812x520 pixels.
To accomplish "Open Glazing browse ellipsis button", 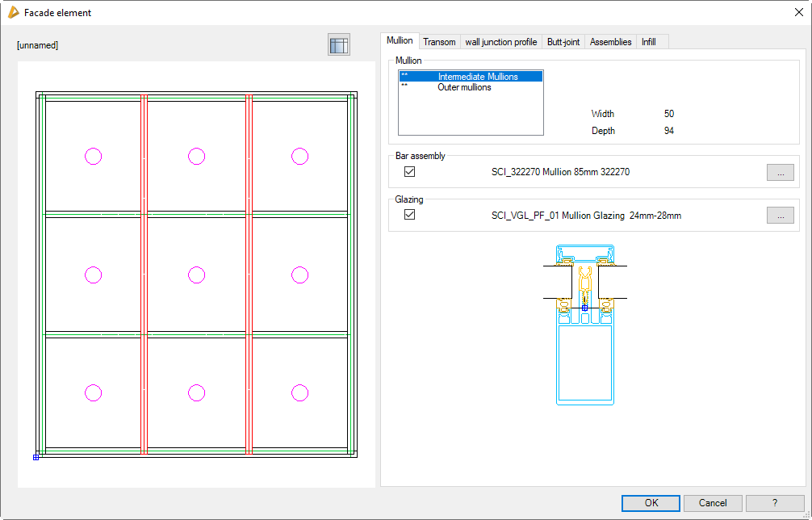I will click(x=780, y=216).
